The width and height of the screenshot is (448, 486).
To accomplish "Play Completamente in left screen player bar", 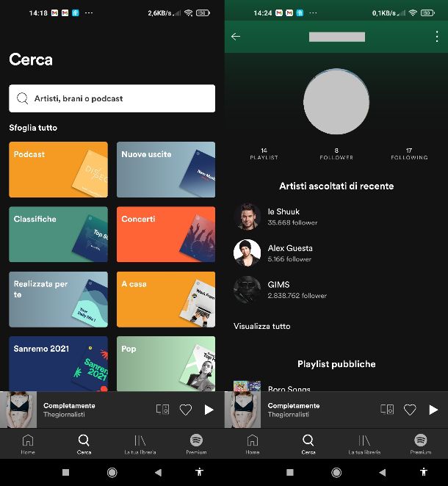I will [x=209, y=410].
